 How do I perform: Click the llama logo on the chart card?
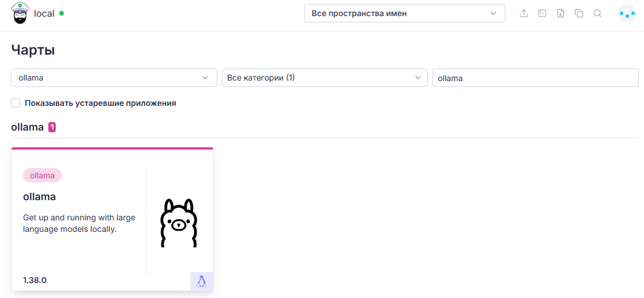tap(179, 223)
